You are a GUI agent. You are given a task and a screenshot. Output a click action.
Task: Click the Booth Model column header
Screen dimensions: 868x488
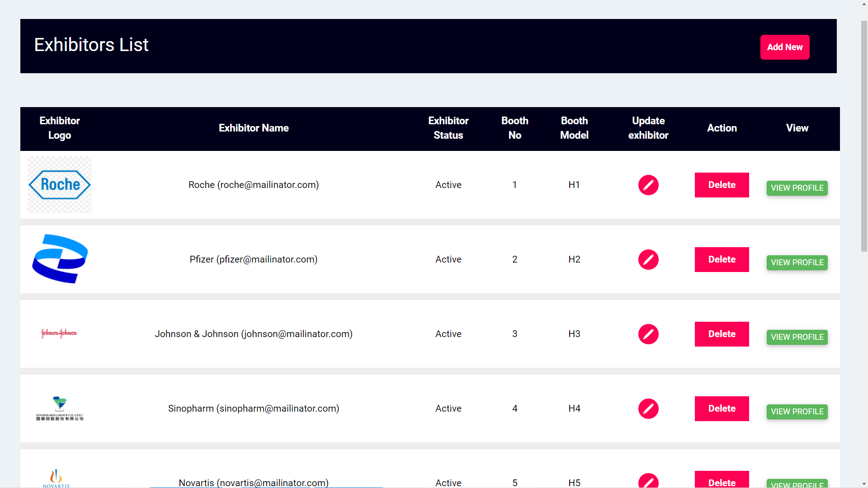574,128
